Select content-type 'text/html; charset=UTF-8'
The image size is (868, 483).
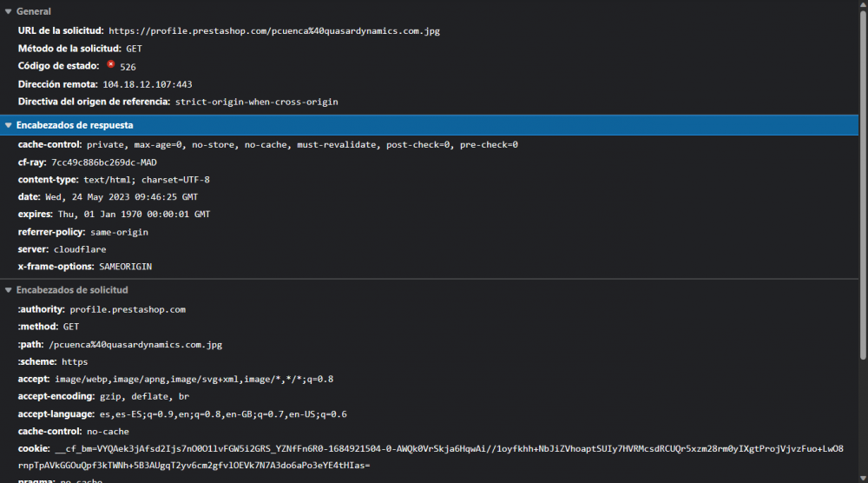tap(147, 180)
